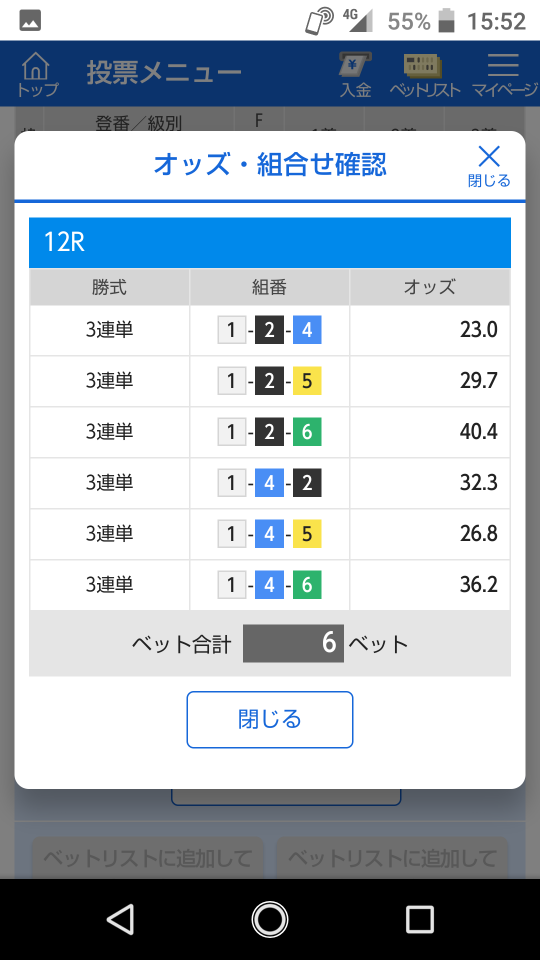Tap the image notification icon in status bar
This screenshot has width=540, height=960.
(30, 21)
